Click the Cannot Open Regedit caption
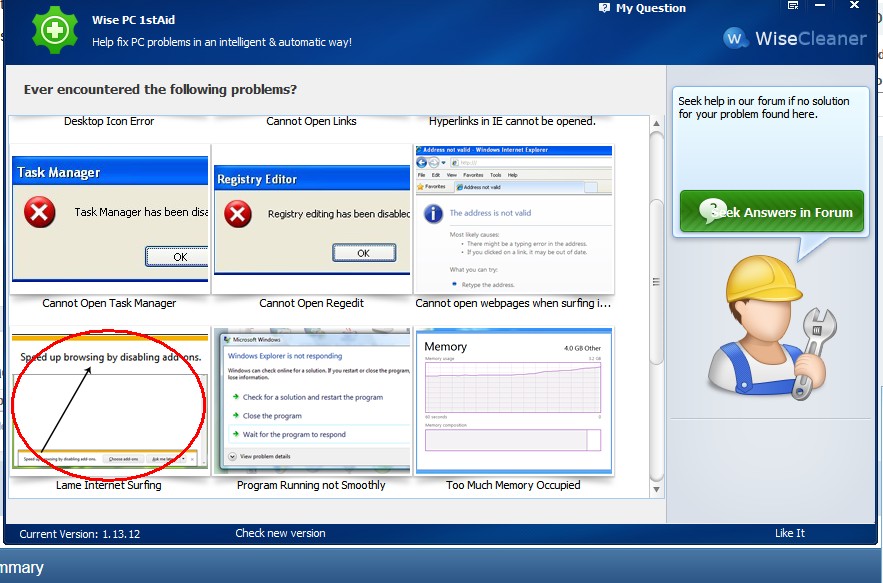The height and width of the screenshot is (583, 883). point(311,303)
